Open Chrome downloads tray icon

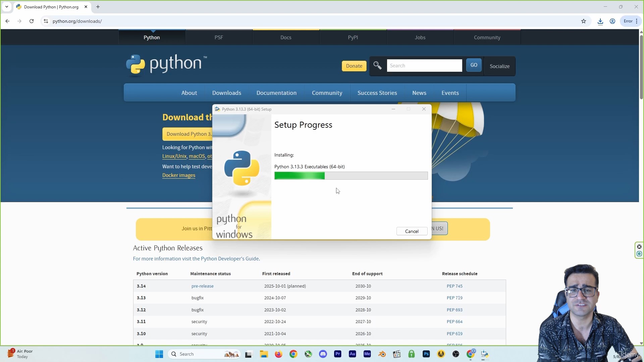pyautogui.click(x=600, y=21)
